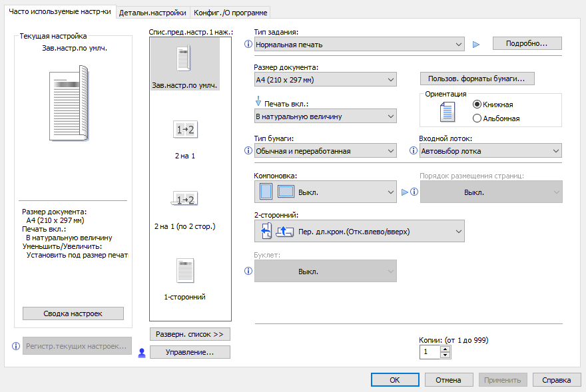586x392 pixels.
Task: Select Альбомная orientation
Action: 477,118
